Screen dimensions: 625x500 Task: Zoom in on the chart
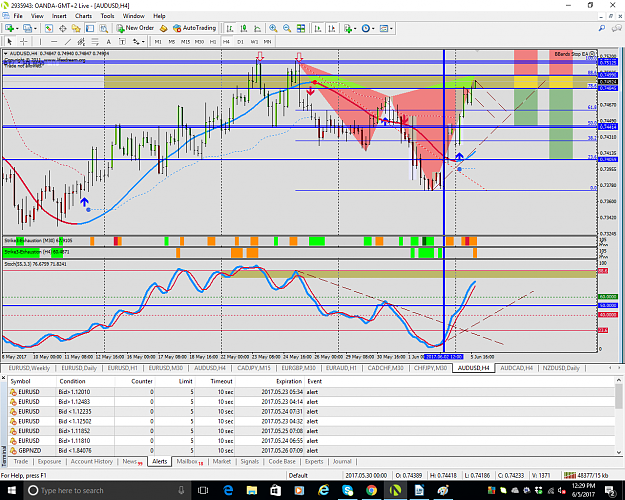[273, 28]
